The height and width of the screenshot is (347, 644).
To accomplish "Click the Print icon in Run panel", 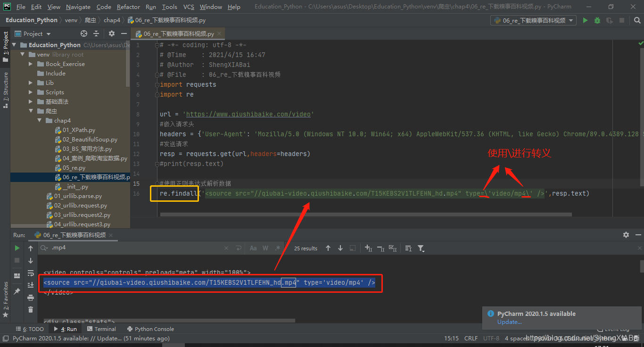I will click(x=31, y=297).
